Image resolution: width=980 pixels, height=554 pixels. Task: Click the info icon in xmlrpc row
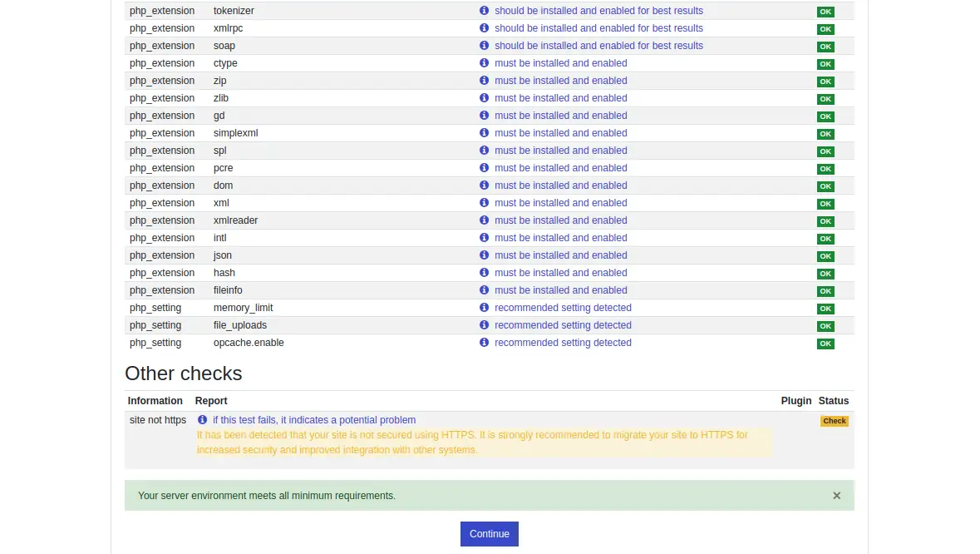point(484,28)
